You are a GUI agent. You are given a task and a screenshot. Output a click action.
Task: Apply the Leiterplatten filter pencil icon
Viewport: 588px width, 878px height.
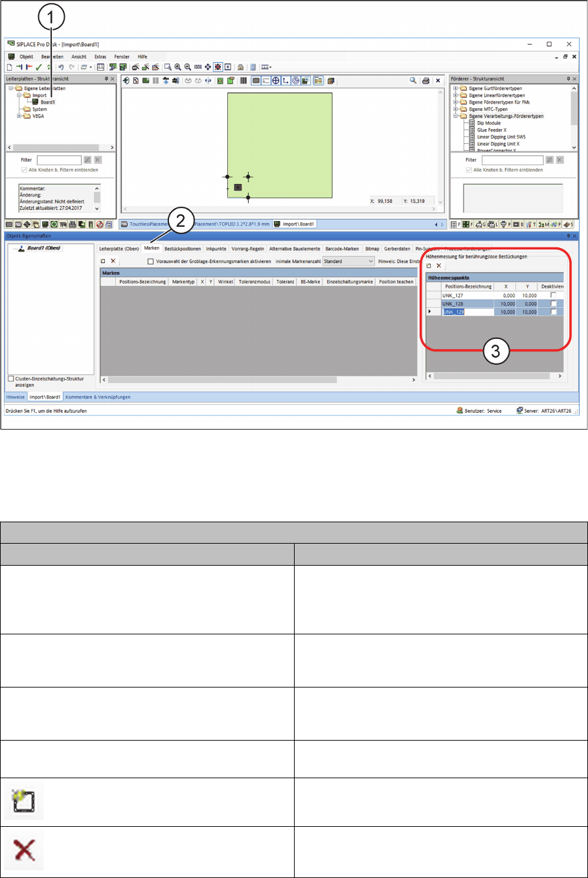[x=87, y=159]
